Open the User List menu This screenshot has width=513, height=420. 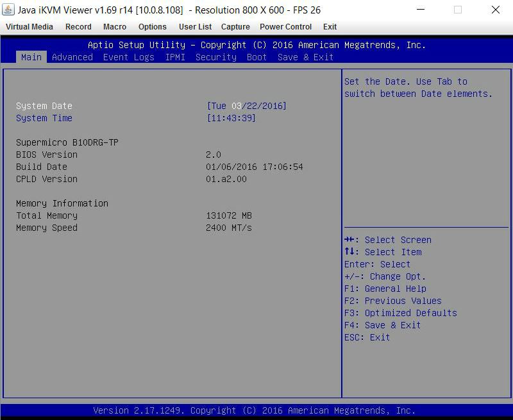[x=196, y=27]
